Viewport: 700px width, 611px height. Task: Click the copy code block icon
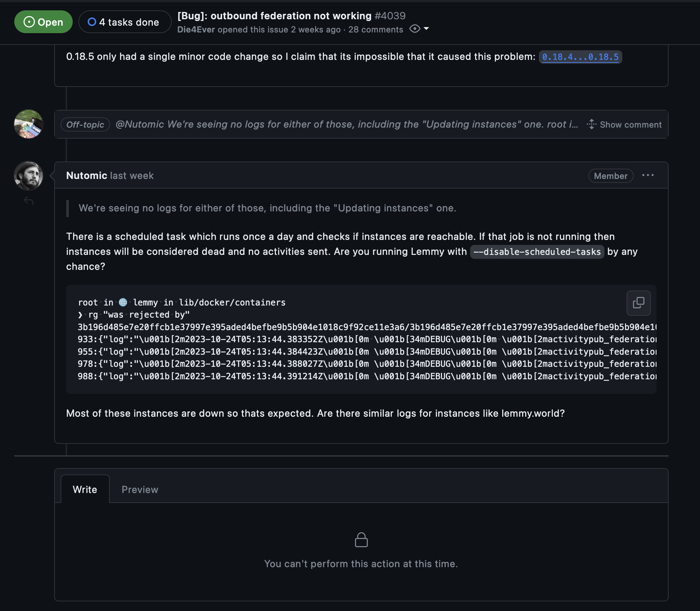(638, 303)
